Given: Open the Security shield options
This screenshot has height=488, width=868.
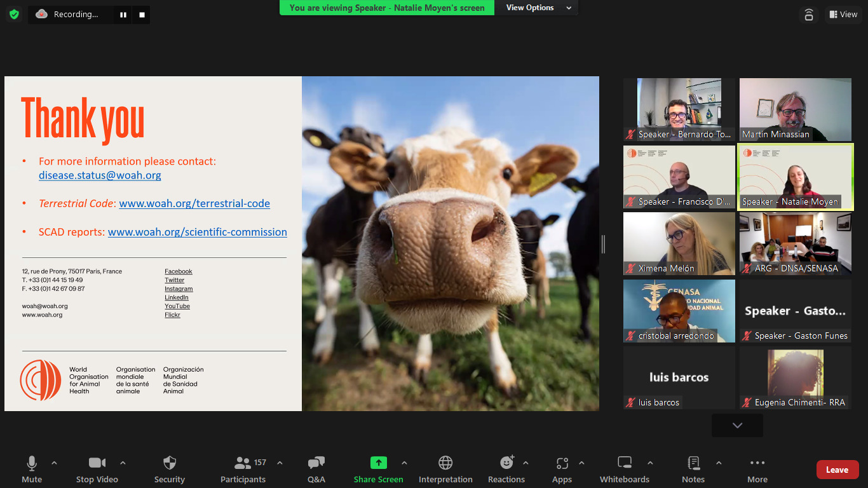Looking at the screenshot, I should click(x=169, y=470).
